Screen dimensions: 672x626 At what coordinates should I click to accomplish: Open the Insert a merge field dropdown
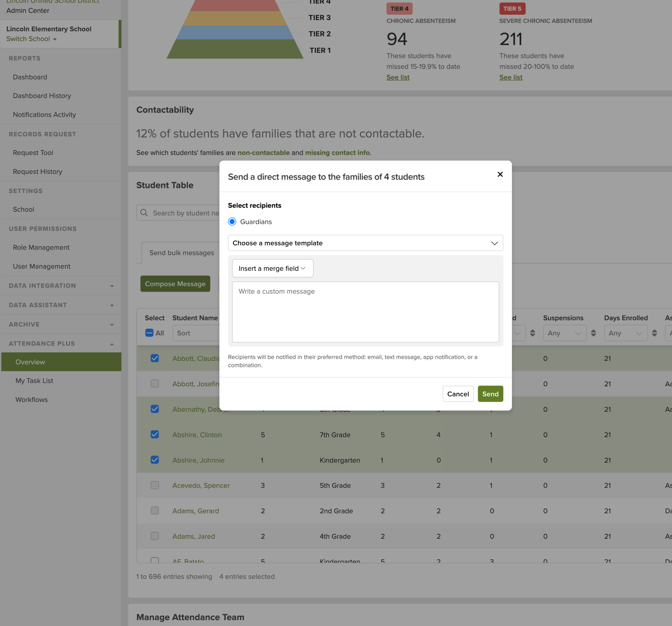[272, 269]
